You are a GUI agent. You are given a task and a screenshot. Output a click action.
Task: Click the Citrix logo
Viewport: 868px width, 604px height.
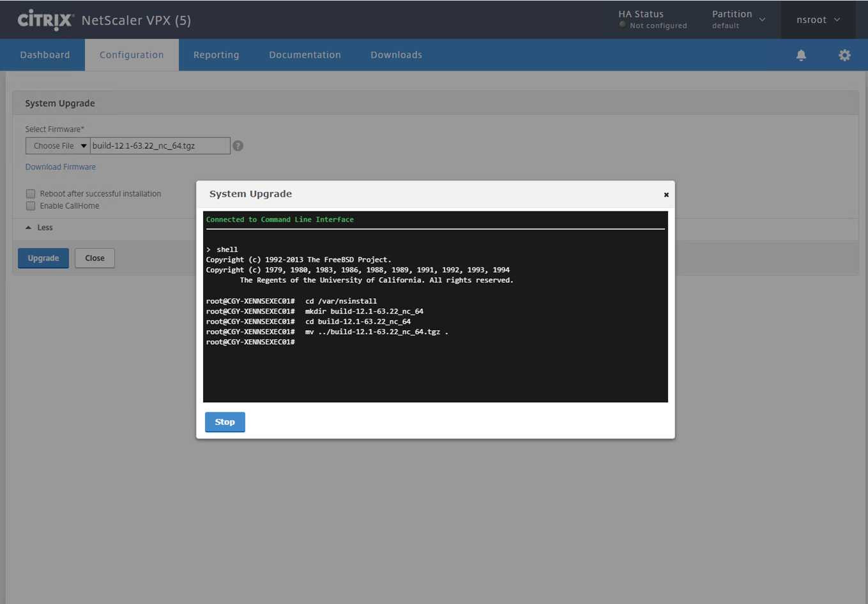coord(45,20)
